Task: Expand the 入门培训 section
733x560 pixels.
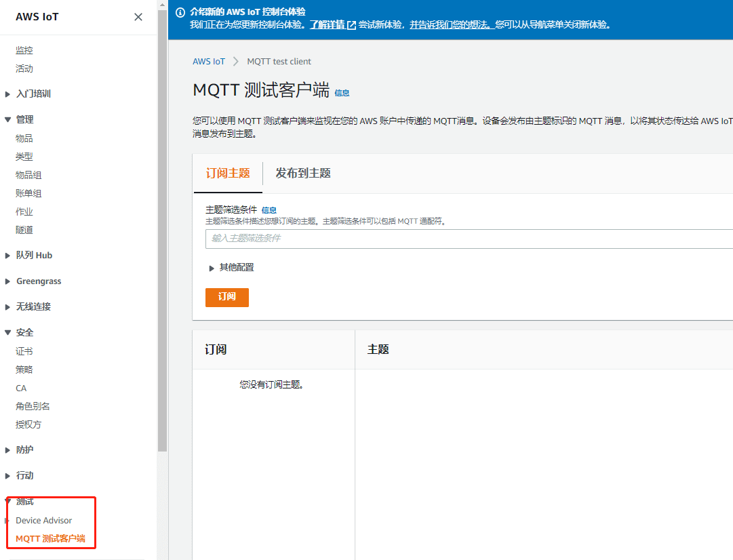Action: (28, 94)
